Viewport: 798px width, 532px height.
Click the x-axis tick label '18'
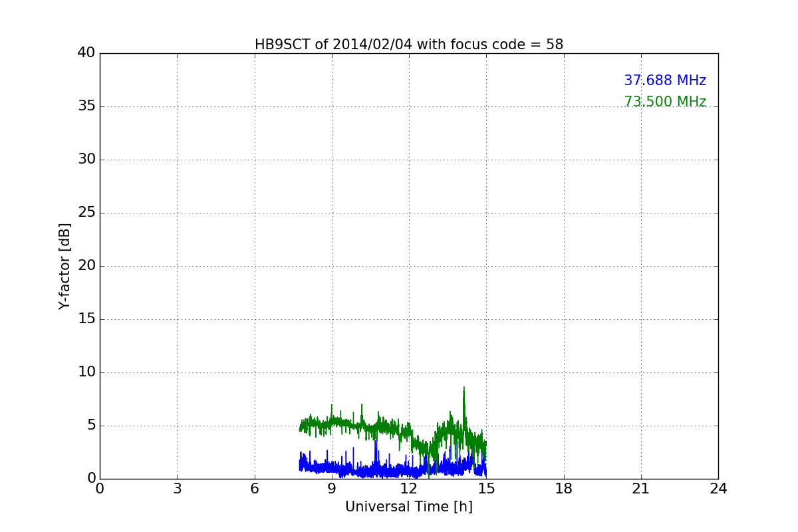(564, 488)
